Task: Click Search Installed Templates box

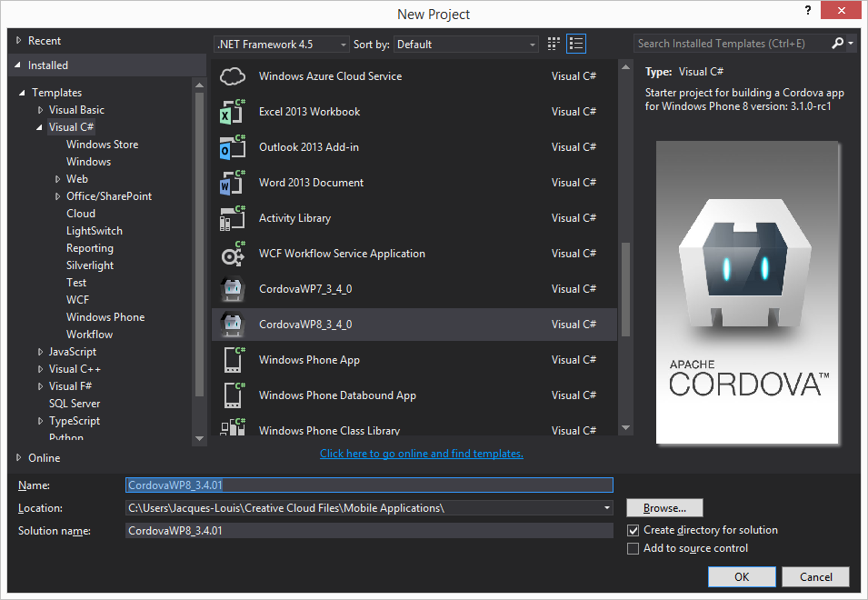Action: (732, 43)
